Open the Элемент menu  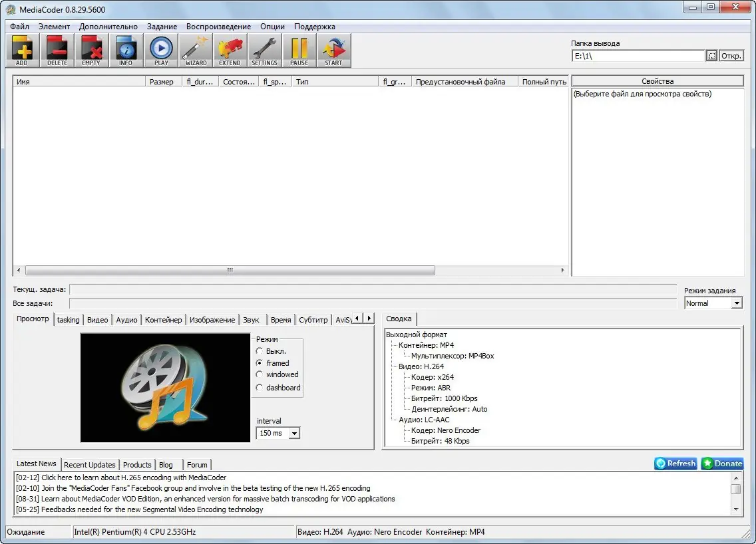click(54, 27)
